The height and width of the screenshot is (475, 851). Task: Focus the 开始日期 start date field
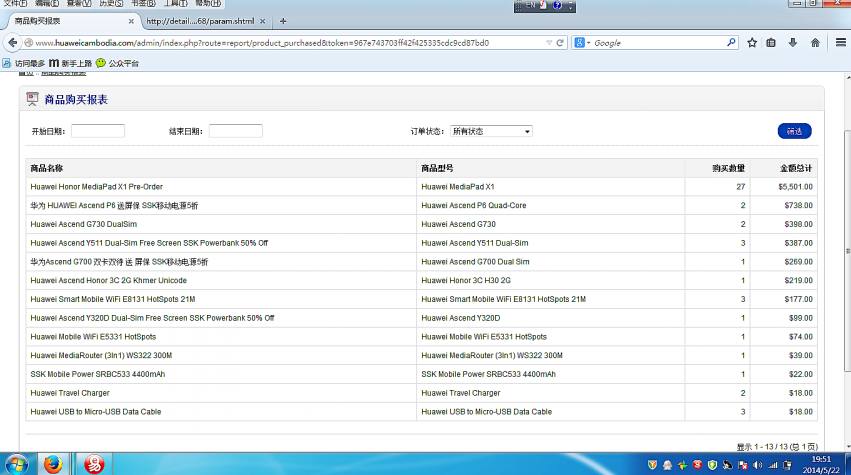point(98,131)
